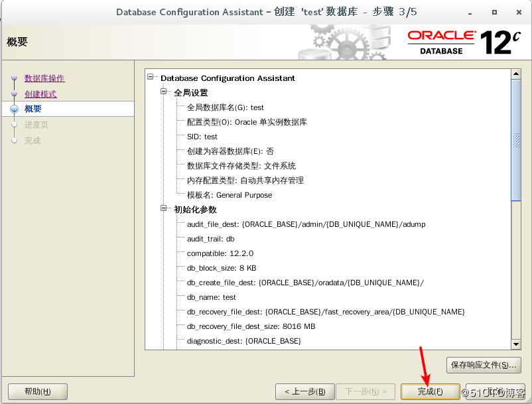The width and height of the screenshot is (532, 404).
Task: Minimize the Database Configuration Assistant window
Action: (470, 13)
